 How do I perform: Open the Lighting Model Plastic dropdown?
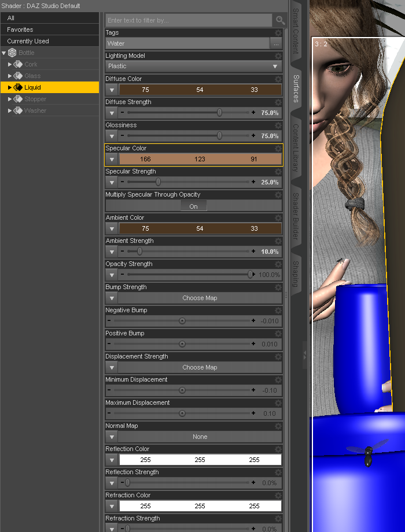(x=193, y=66)
